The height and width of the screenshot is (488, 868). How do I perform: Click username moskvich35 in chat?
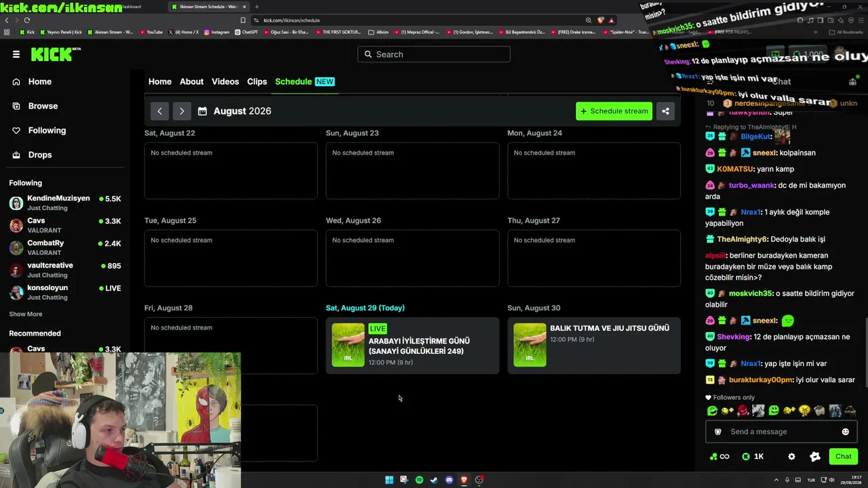751,293
